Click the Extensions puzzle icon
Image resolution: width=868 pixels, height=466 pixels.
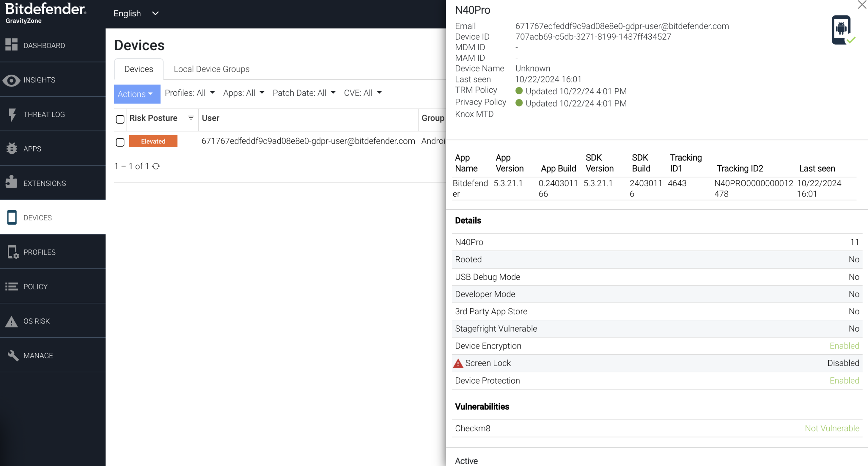(11, 183)
